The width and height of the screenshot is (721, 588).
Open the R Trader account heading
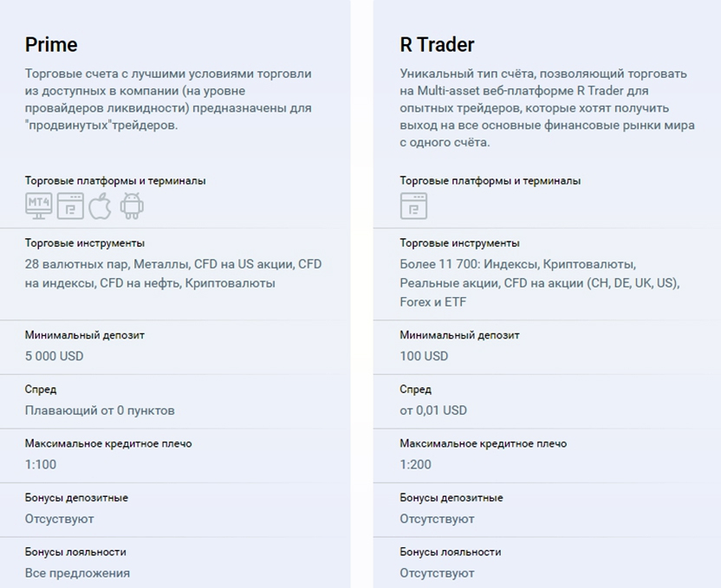[437, 44]
